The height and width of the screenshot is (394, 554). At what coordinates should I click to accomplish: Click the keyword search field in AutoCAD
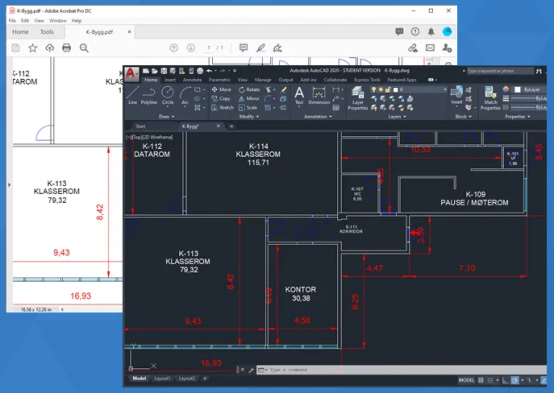click(x=500, y=71)
